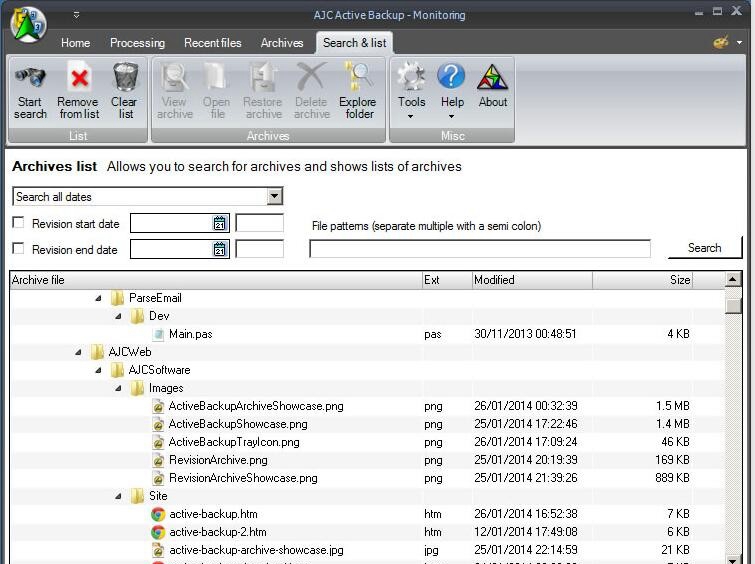Click the Delete archive icon
This screenshot has height=564, width=755.
(311, 77)
